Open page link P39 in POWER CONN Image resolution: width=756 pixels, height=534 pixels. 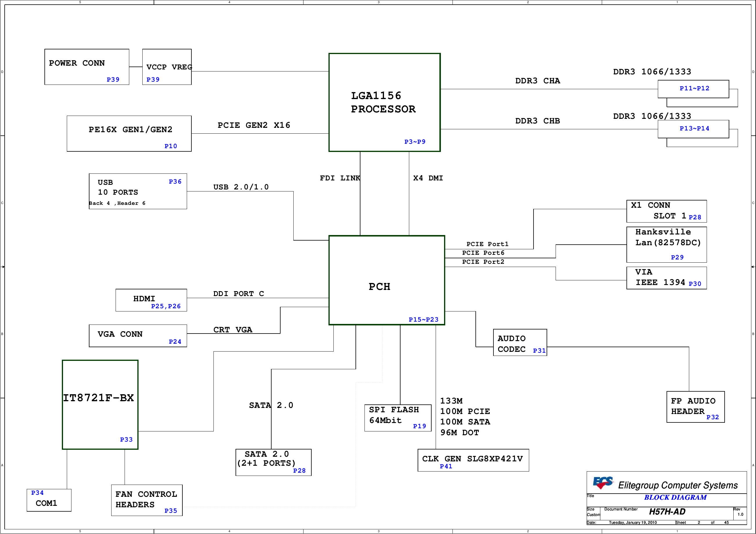(x=113, y=79)
